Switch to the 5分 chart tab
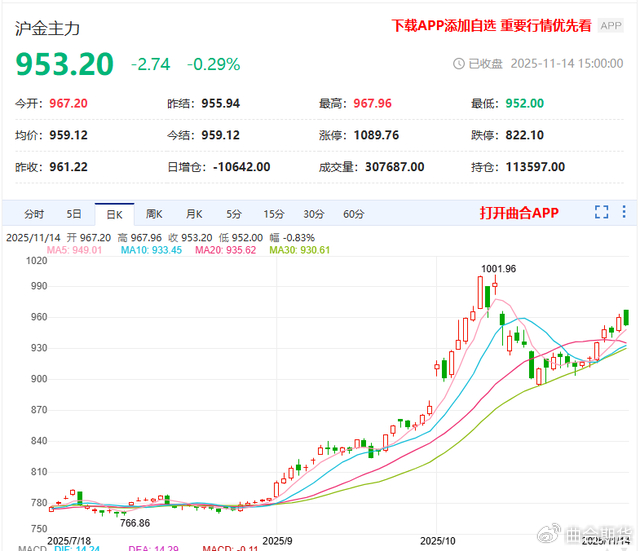The width and height of the screenshot is (640, 551). tap(234, 214)
